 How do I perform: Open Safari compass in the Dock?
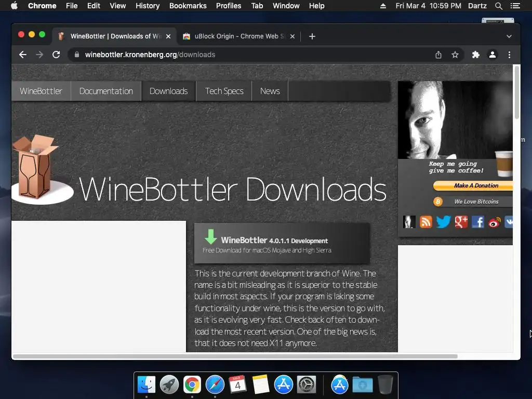215,385
